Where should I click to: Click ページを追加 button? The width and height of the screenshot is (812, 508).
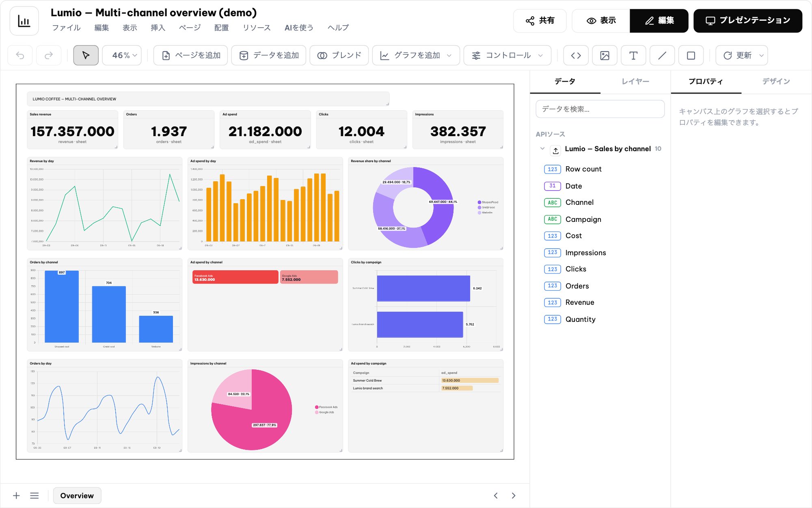click(190, 55)
